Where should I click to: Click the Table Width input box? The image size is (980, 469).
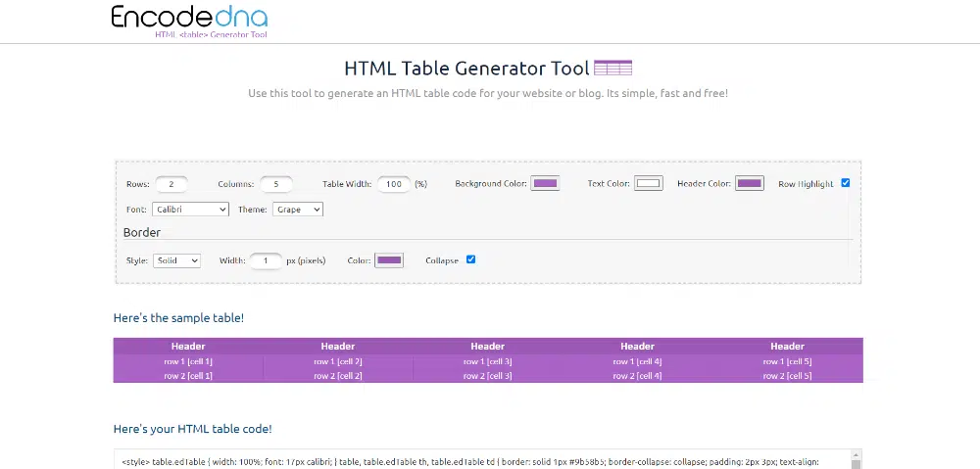pyautogui.click(x=394, y=184)
